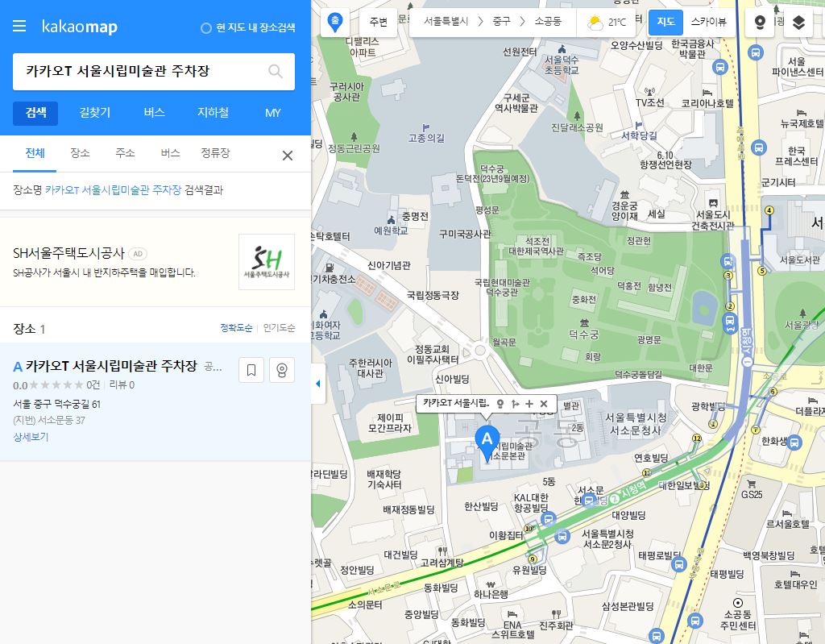
Task: Click the 덕수궁 palace icon on map
Action: point(584,322)
